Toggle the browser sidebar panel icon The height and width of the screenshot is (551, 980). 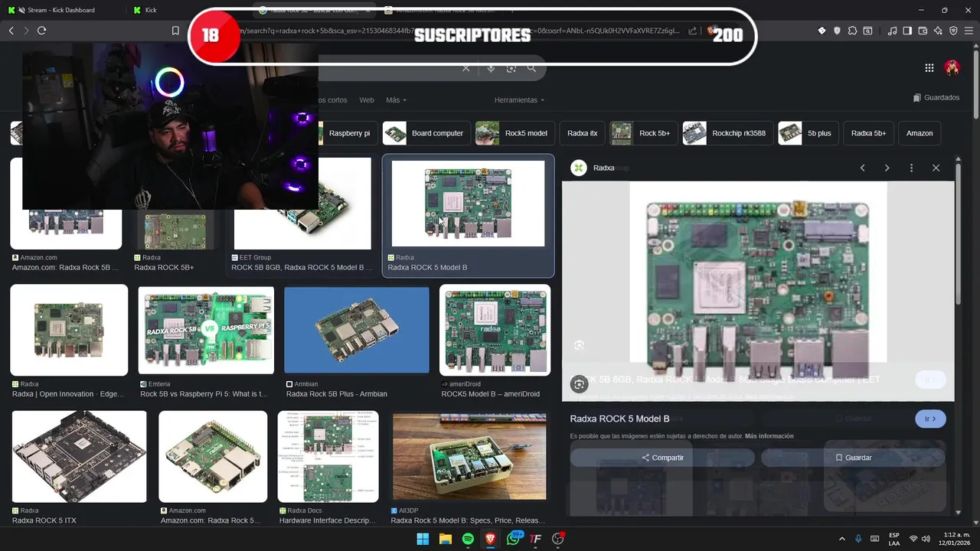[907, 31]
